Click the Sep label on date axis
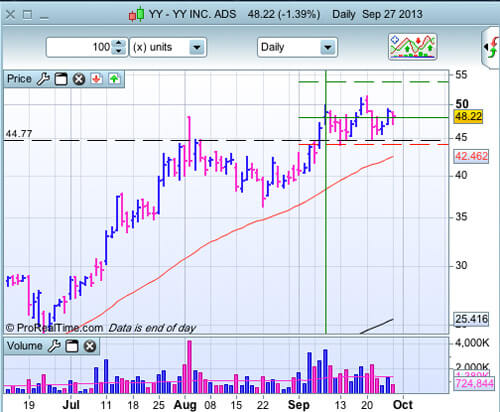500x412 pixels. pyautogui.click(x=299, y=405)
